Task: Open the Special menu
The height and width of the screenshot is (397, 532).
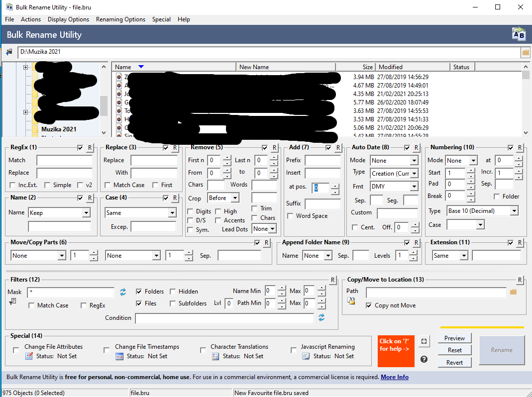Action: 161,19
